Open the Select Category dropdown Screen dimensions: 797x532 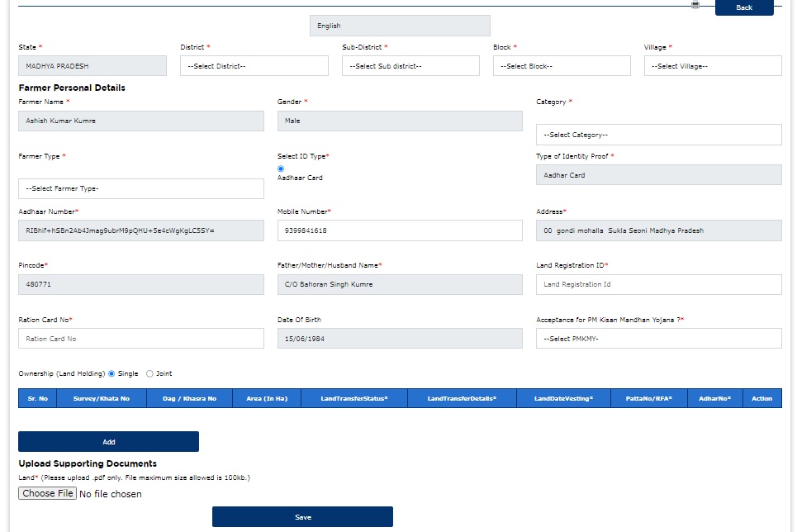[658, 135]
